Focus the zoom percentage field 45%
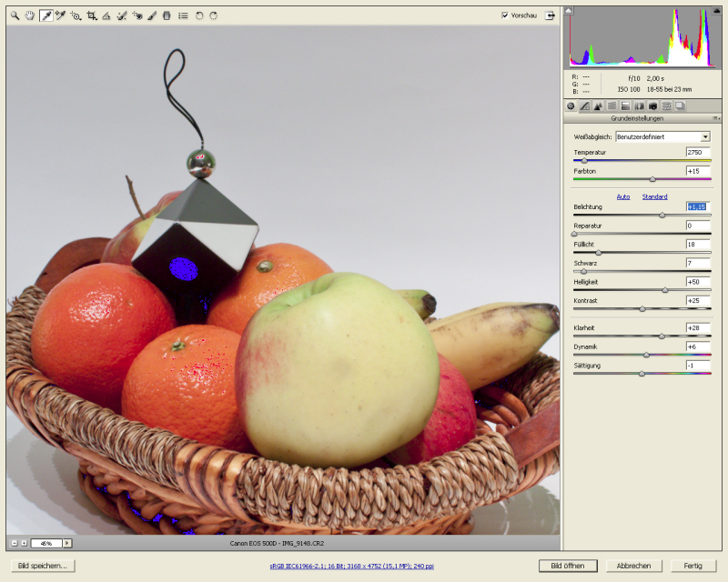This screenshot has width=728, height=582. pyautogui.click(x=46, y=543)
